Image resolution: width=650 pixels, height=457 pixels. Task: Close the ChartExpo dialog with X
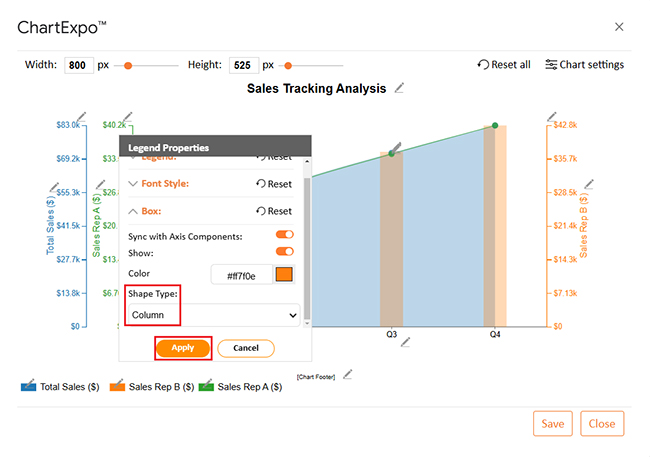pos(619,27)
